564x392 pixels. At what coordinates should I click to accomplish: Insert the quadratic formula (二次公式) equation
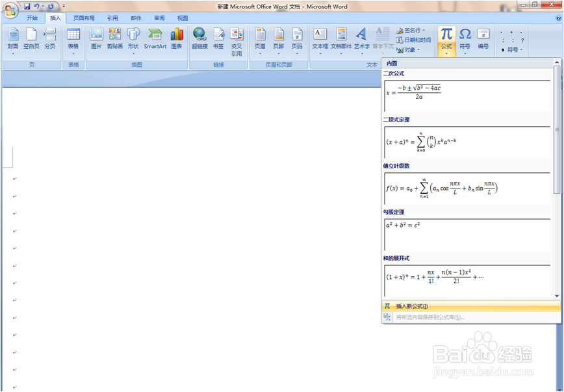click(467, 95)
